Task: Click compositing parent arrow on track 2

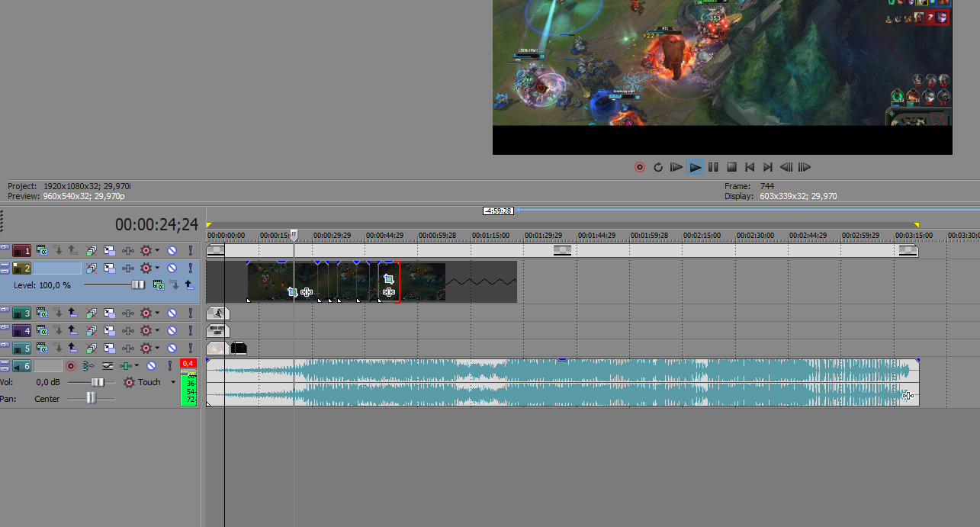Action: click(189, 284)
